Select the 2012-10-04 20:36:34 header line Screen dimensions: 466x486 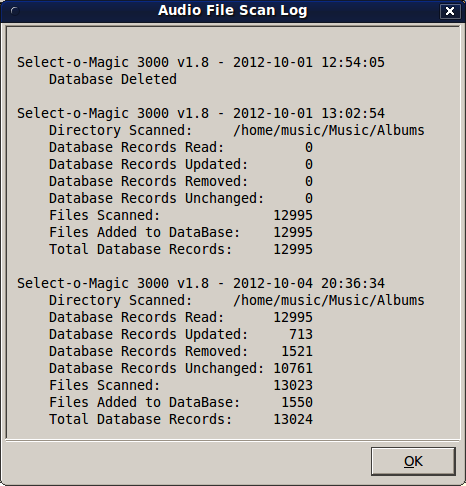coord(201,283)
